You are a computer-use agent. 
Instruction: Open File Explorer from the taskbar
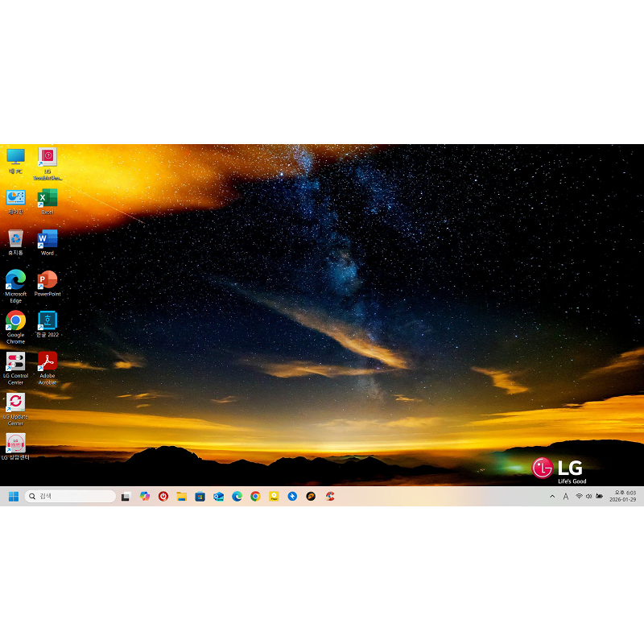point(182,497)
